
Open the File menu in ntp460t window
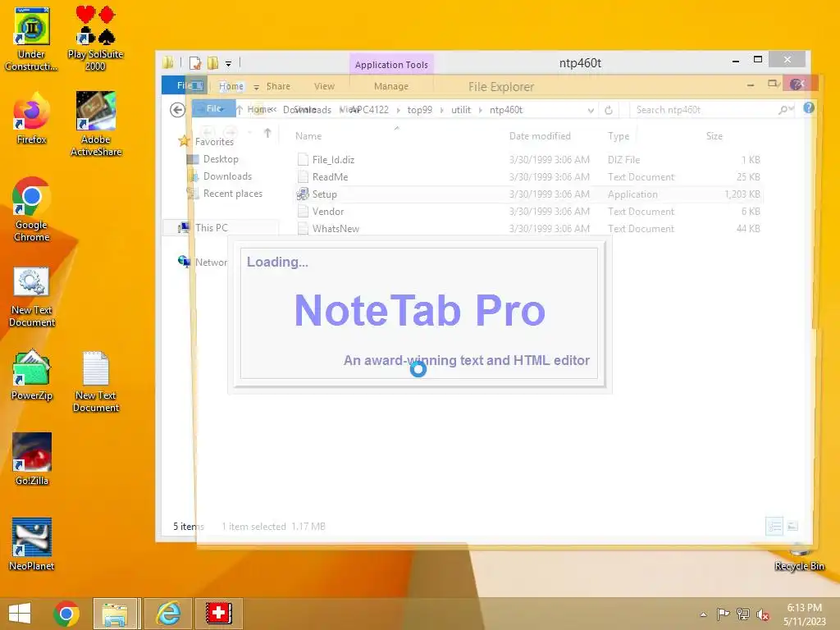tap(185, 85)
